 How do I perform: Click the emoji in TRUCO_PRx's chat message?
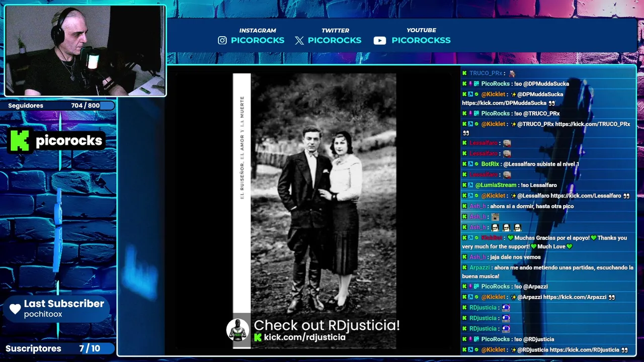pyautogui.click(x=512, y=73)
